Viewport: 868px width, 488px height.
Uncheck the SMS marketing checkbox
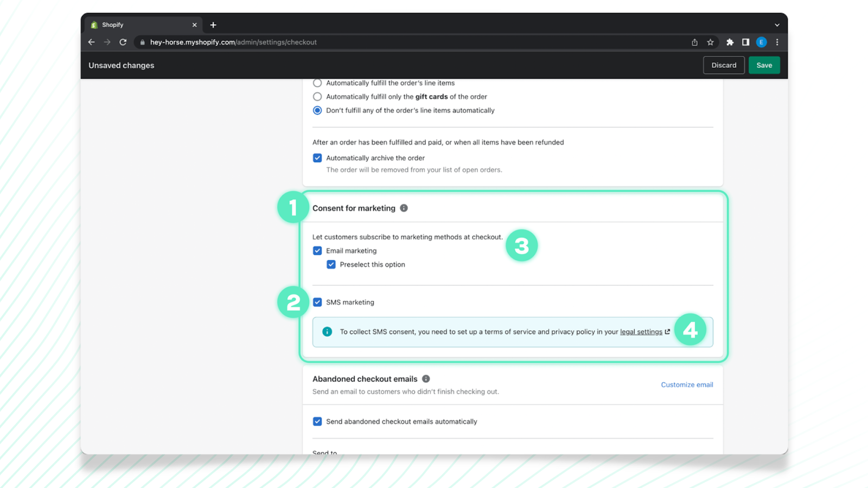[317, 302]
